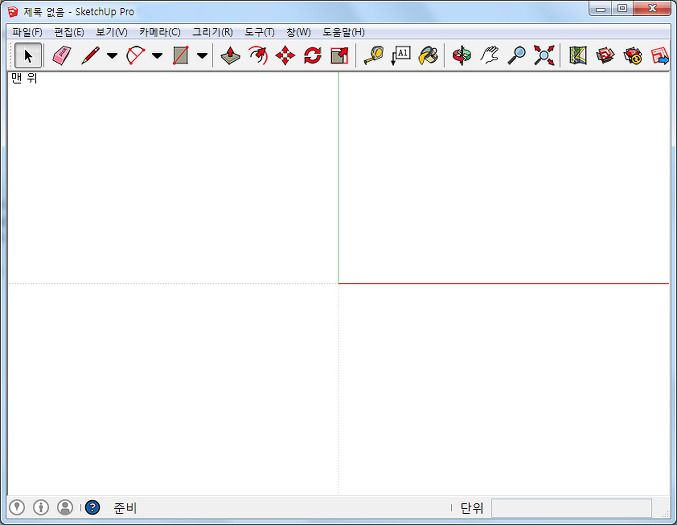Maximize the SketchUp Pro window

click(622, 9)
